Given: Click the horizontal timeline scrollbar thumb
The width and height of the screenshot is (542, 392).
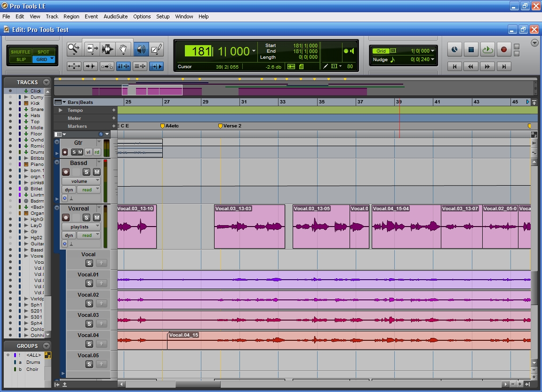Looking at the screenshot, I should click(198, 384).
